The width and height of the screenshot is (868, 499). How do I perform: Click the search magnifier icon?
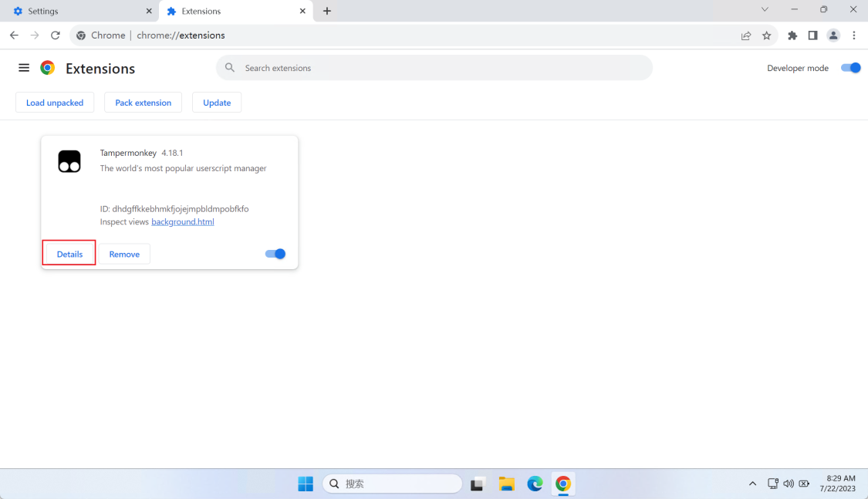click(230, 68)
